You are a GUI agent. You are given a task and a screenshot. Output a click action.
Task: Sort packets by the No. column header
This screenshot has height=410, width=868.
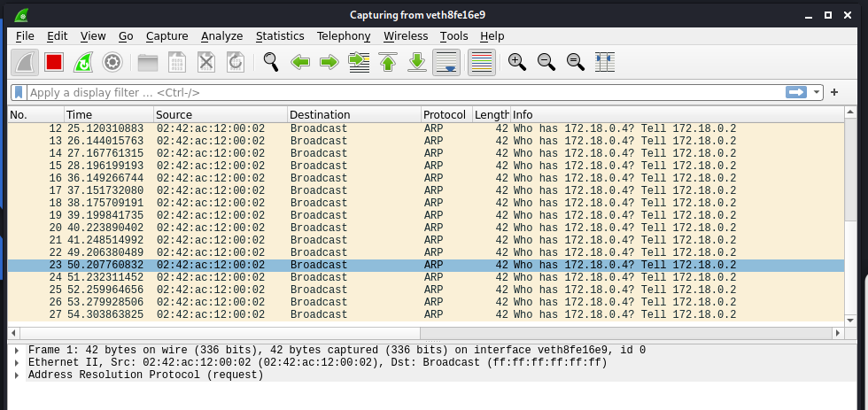coord(36,114)
